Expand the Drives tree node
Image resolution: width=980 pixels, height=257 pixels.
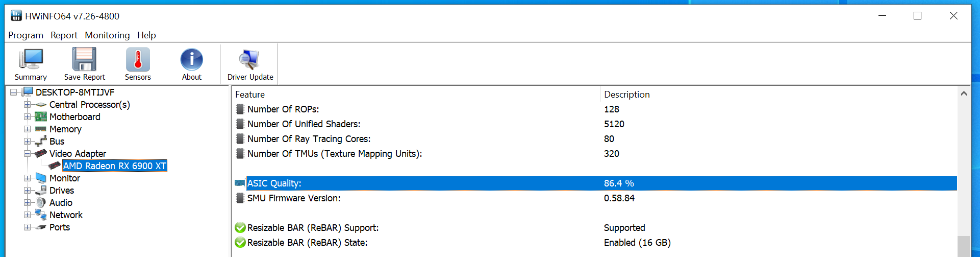coord(27,191)
